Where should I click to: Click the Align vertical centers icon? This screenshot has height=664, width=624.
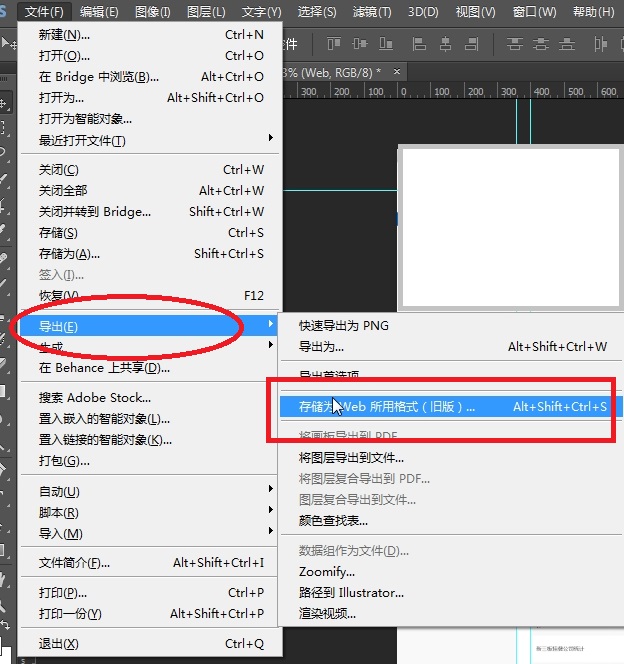pos(360,44)
